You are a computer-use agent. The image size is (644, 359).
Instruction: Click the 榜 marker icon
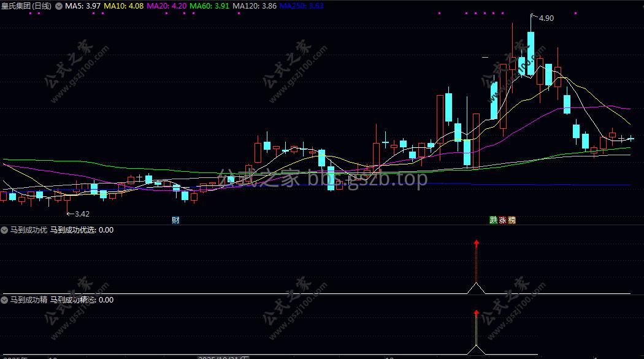[x=512, y=220]
